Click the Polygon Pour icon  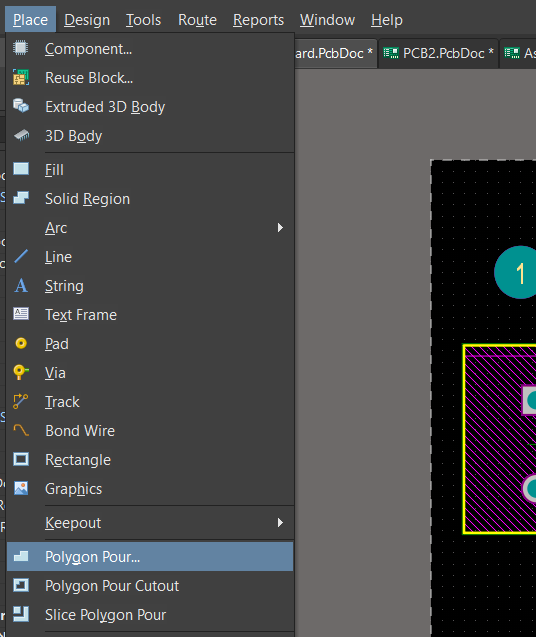tap(21, 556)
